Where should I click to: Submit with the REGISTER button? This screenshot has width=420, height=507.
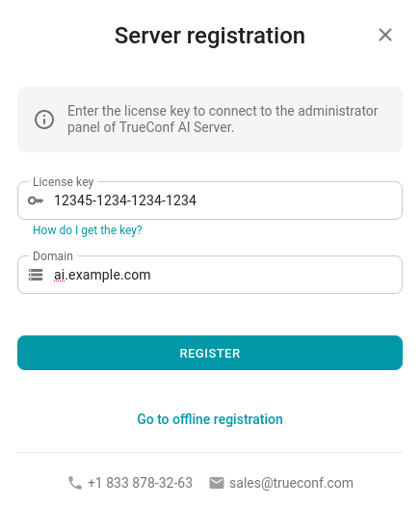pyautogui.click(x=210, y=353)
